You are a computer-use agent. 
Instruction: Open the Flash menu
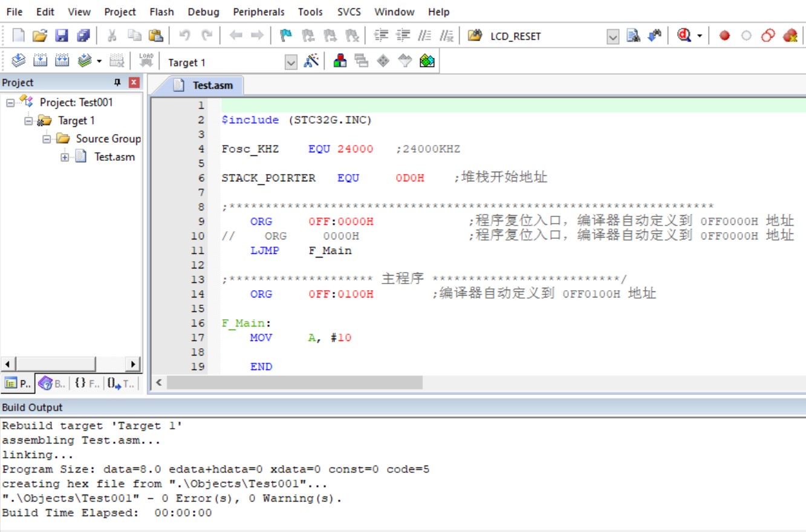tap(161, 11)
